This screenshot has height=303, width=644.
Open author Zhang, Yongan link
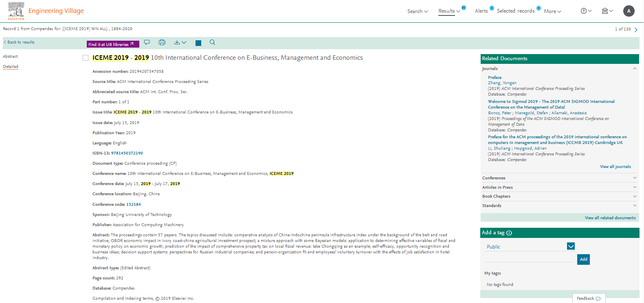coord(502,83)
